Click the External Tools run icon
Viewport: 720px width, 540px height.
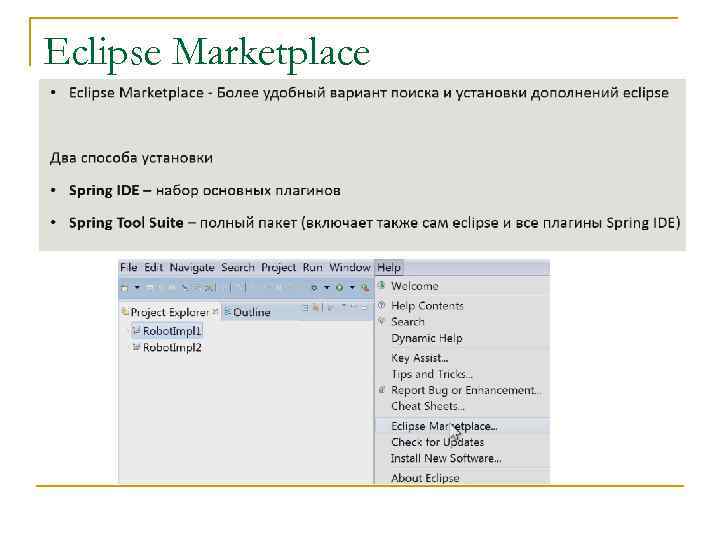tap(365, 288)
